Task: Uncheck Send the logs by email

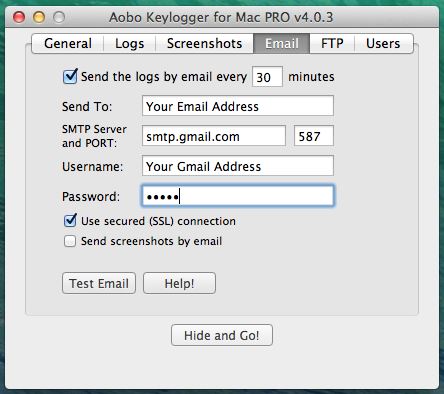Action: coord(70,77)
